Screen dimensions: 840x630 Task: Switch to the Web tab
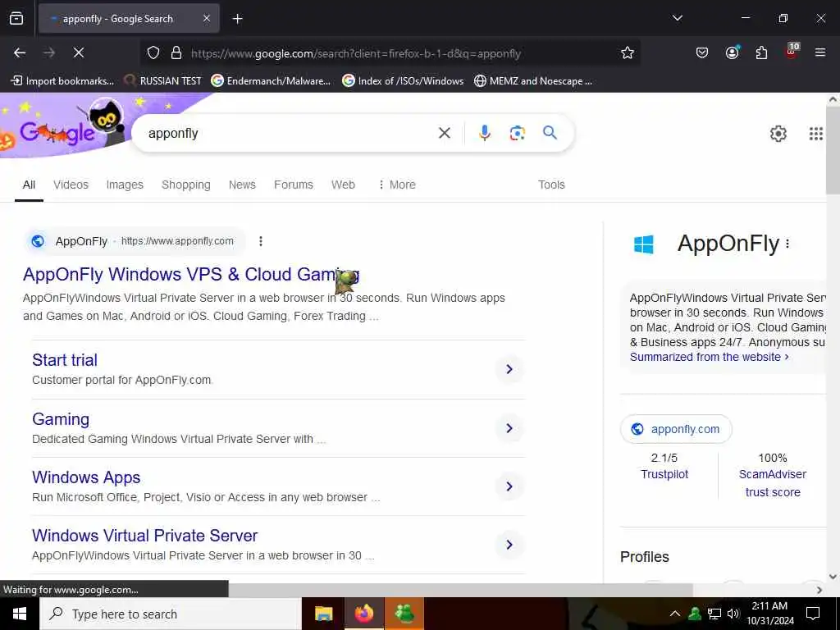pos(343,185)
